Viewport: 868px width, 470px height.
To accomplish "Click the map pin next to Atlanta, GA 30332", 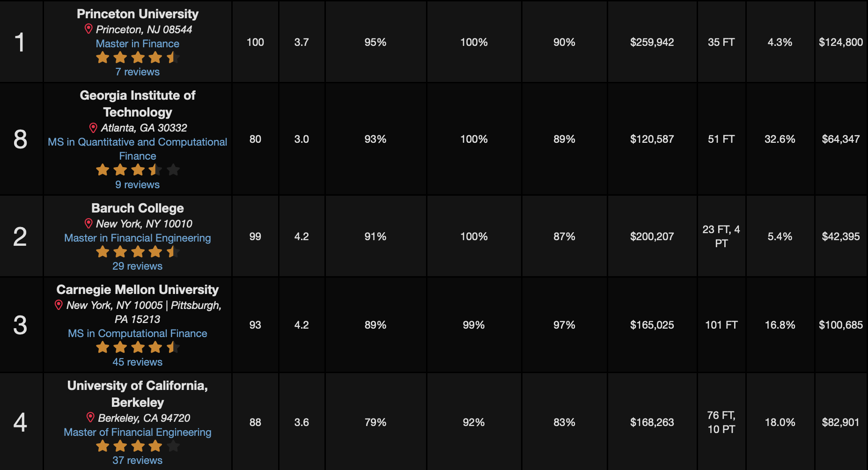I will coord(93,128).
